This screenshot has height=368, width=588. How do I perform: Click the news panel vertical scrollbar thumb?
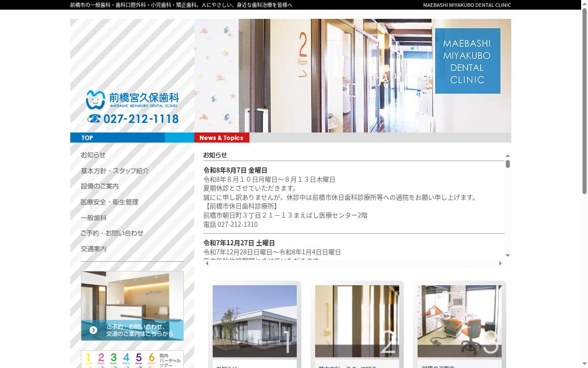pyautogui.click(x=508, y=164)
